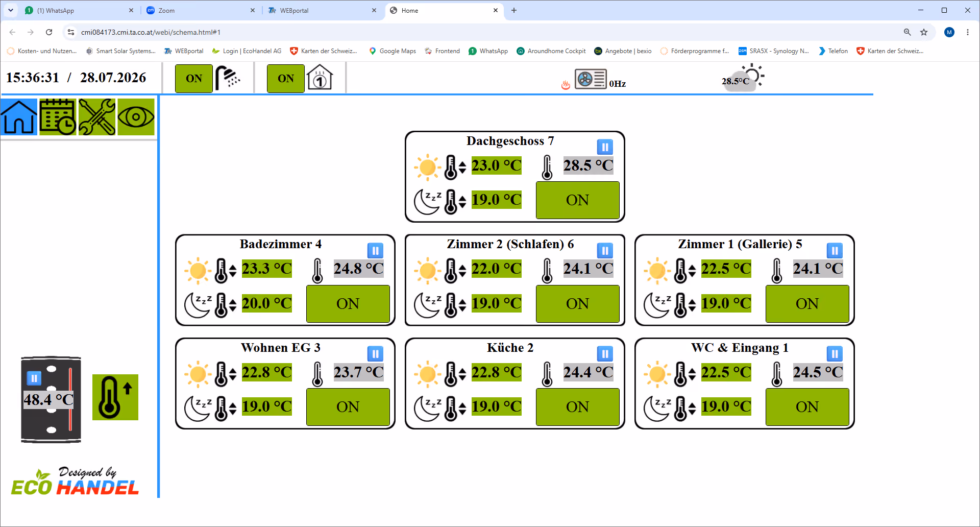
Task: Click pause icon on the buffer tank
Action: (34, 378)
